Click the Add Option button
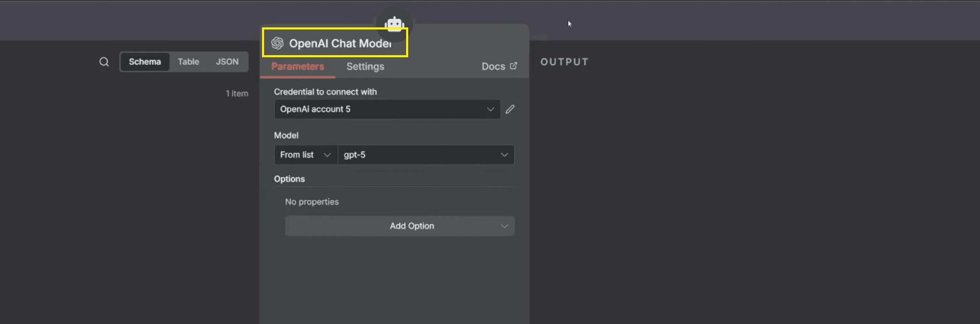 pos(399,226)
